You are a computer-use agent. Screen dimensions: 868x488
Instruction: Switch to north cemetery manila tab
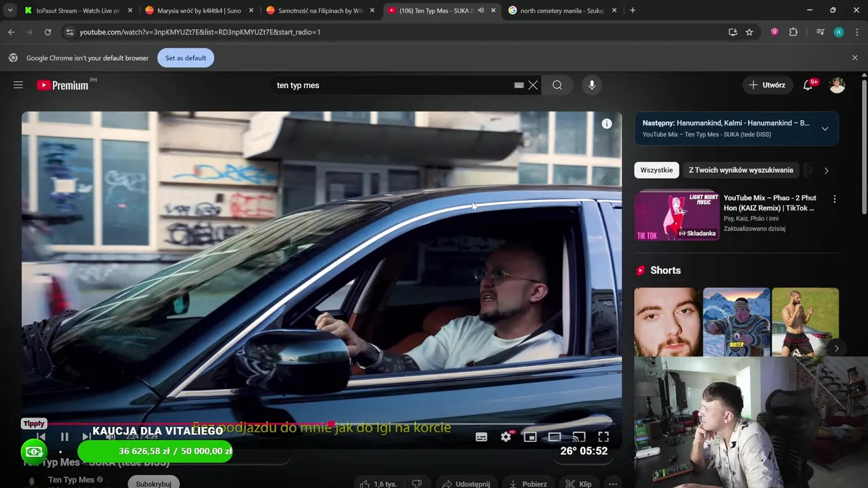pyautogui.click(x=562, y=11)
